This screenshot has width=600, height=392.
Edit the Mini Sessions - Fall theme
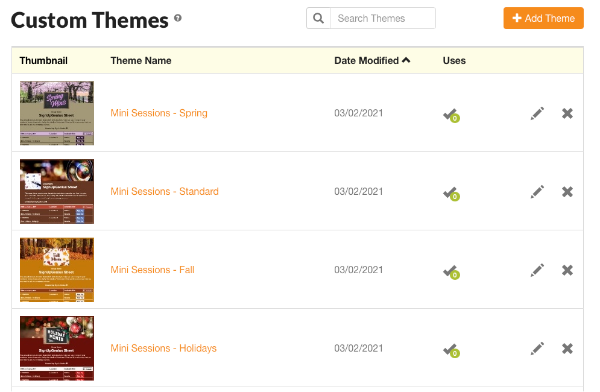click(537, 270)
